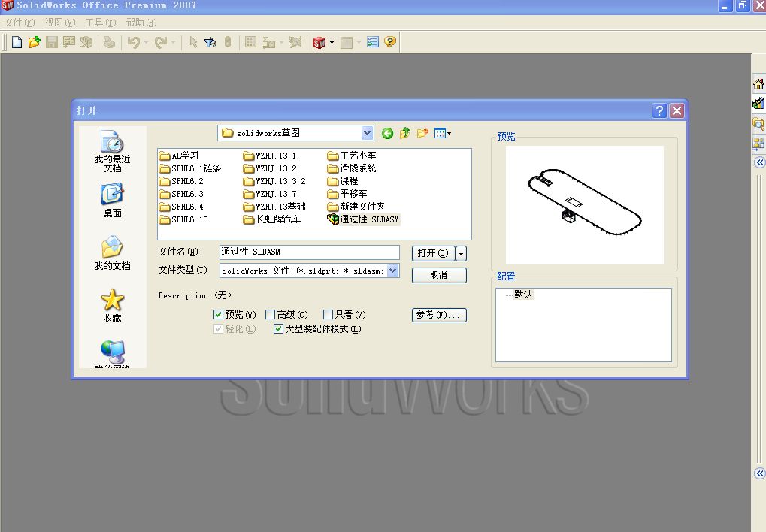766x532 pixels.
Task: Enable the 只看 checkbox
Action: (x=329, y=314)
